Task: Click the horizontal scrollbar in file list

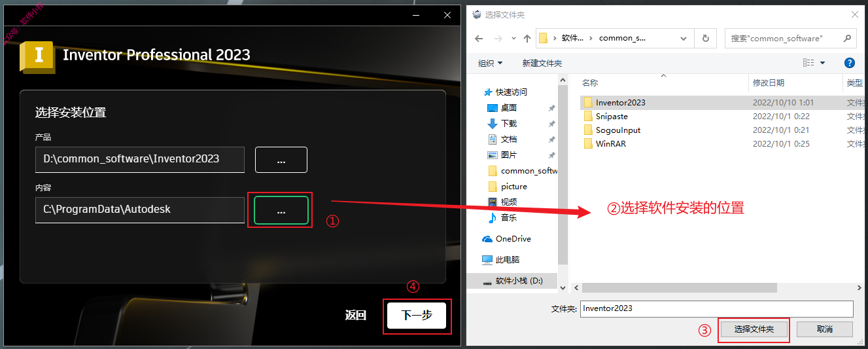Action: [x=679, y=287]
